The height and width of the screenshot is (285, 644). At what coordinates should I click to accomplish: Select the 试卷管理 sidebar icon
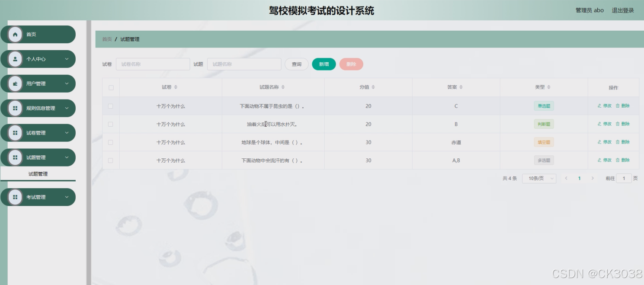tap(16, 133)
